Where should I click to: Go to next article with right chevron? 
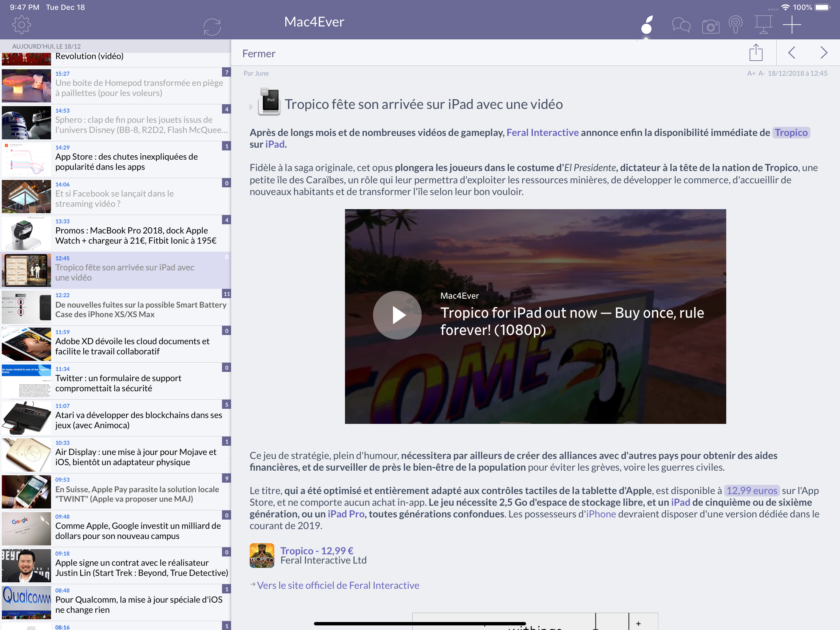tap(824, 53)
